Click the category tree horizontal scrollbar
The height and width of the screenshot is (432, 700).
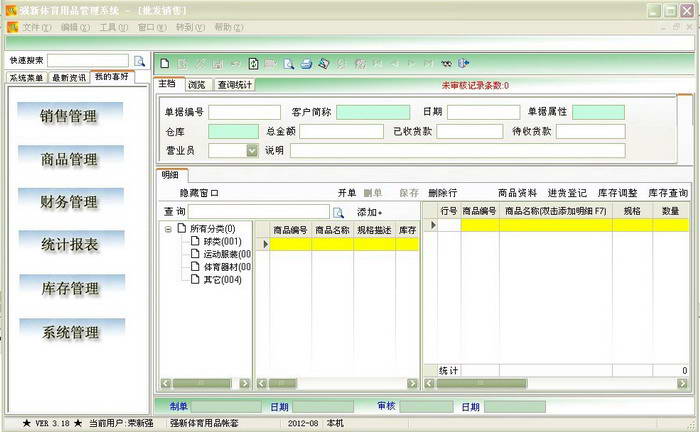click(205, 383)
